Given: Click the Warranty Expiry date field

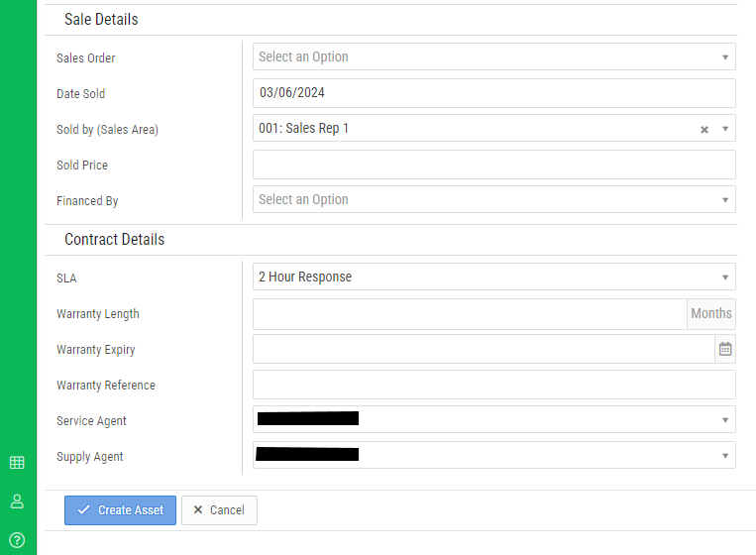Looking at the screenshot, I should [x=484, y=349].
